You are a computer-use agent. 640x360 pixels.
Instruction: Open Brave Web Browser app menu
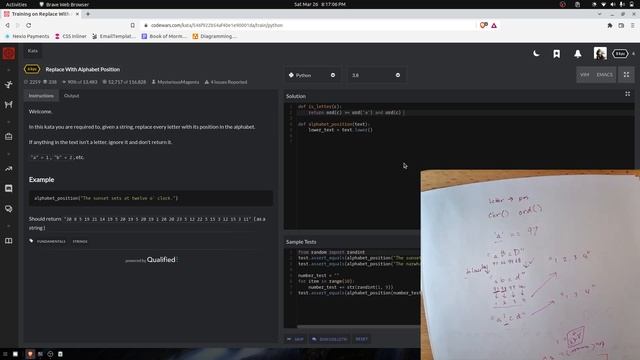tap(64, 4)
